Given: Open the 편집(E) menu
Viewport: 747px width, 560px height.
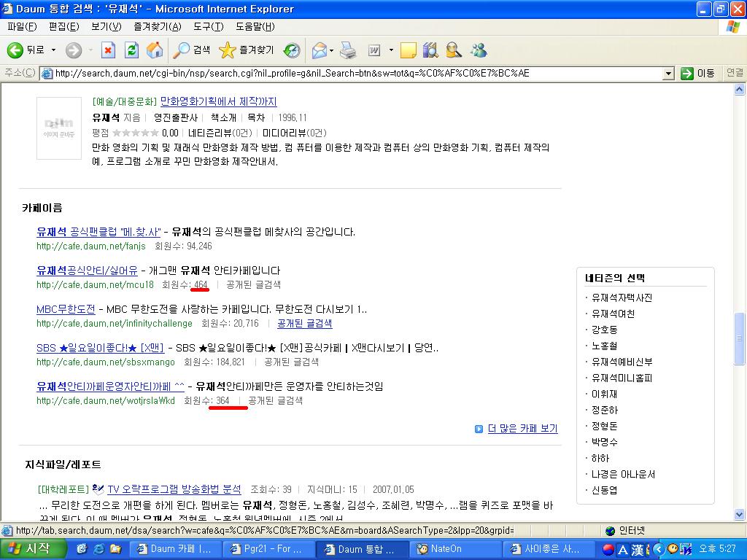Looking at the screenshot, I should tap(64, 27).
